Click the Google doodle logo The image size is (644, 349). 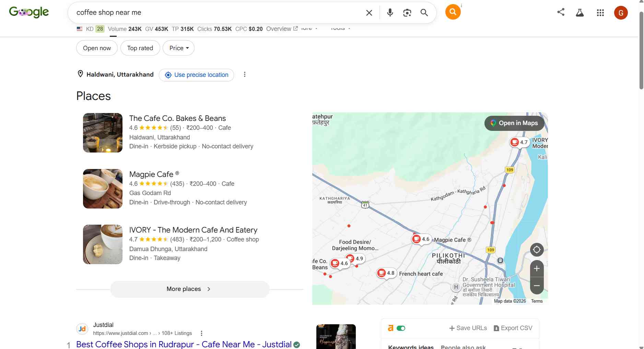click(29, 12)
